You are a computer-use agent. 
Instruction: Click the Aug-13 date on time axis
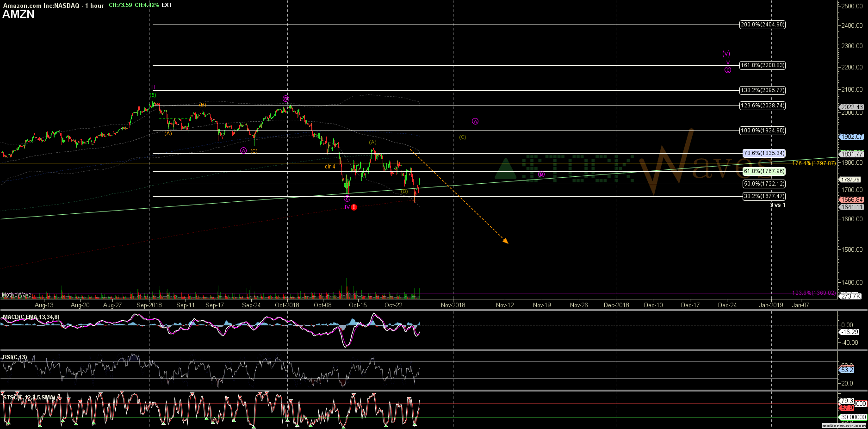click(44, 305)
